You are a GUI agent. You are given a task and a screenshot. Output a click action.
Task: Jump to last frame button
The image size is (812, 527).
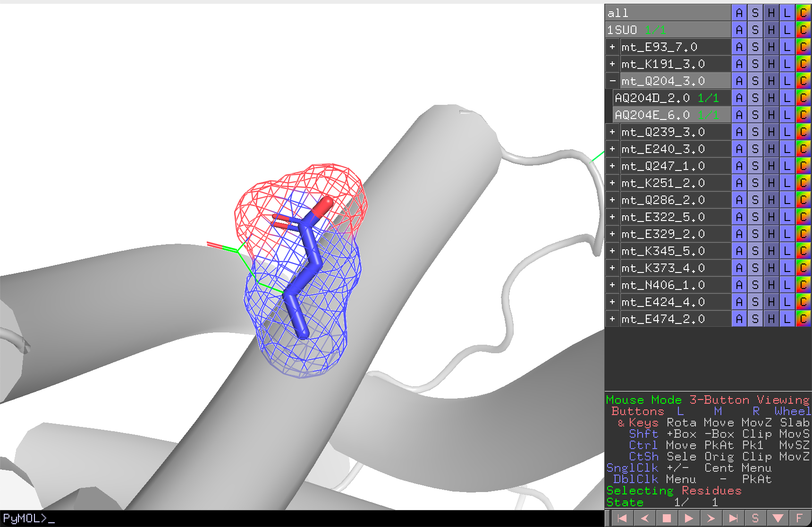[x=733, y=518]
